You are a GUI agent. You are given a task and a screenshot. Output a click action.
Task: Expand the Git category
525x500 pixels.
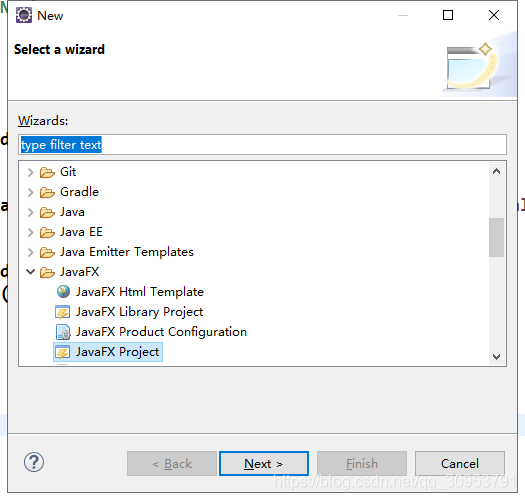(30, 172)
